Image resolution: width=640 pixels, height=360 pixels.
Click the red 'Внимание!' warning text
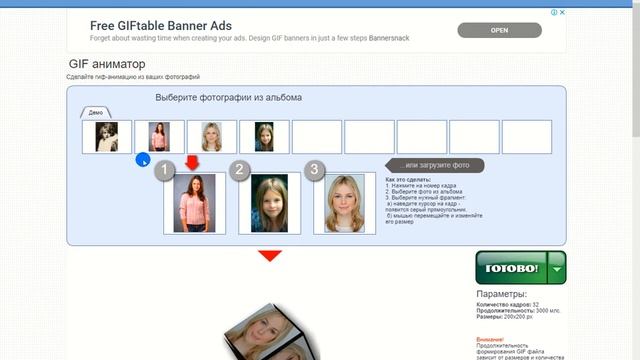[x=490, y=340]
